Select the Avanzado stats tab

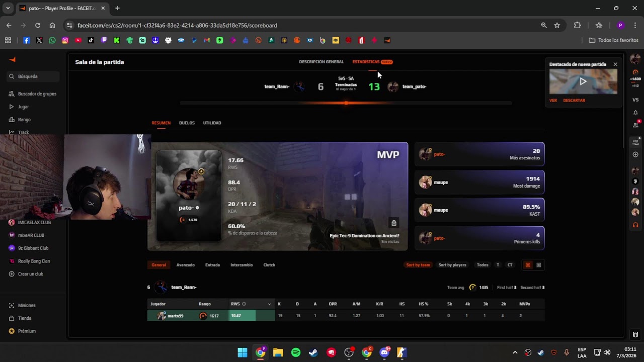click(185, 265)
